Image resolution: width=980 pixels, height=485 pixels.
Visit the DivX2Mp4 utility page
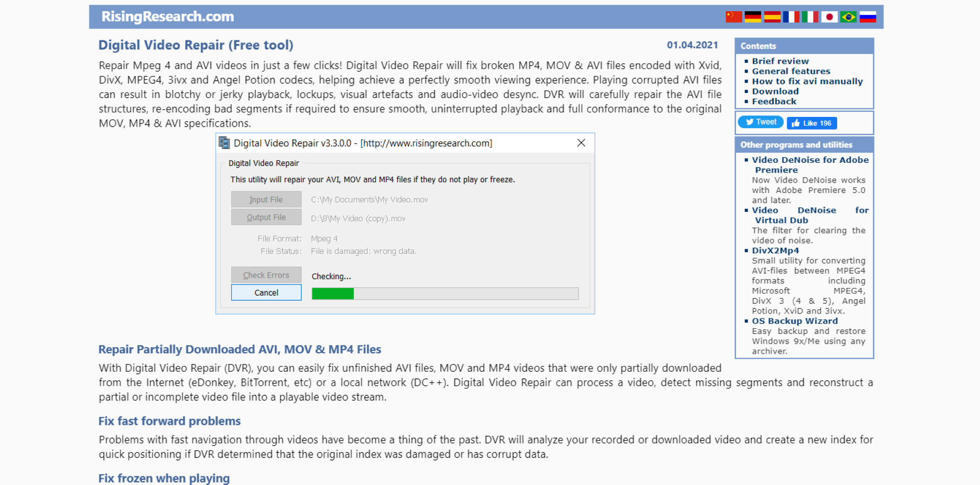click(775, 251)
